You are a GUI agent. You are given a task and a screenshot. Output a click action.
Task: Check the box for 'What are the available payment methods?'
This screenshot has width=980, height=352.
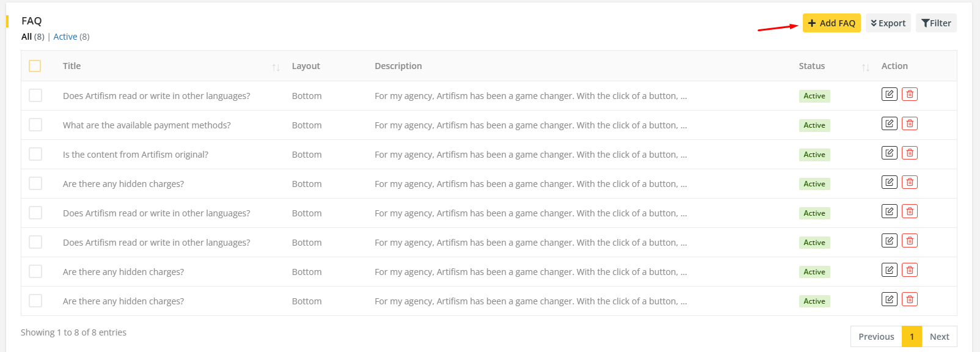pyautogui.click(x=35, y=125)
